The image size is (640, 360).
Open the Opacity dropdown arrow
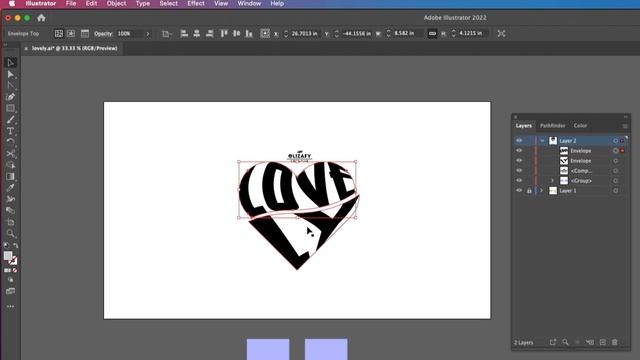148,34
